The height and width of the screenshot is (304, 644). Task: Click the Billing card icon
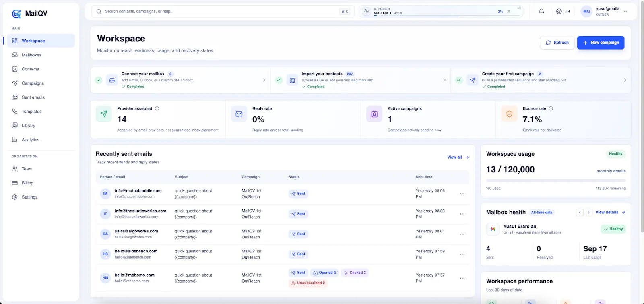(15, 183)
